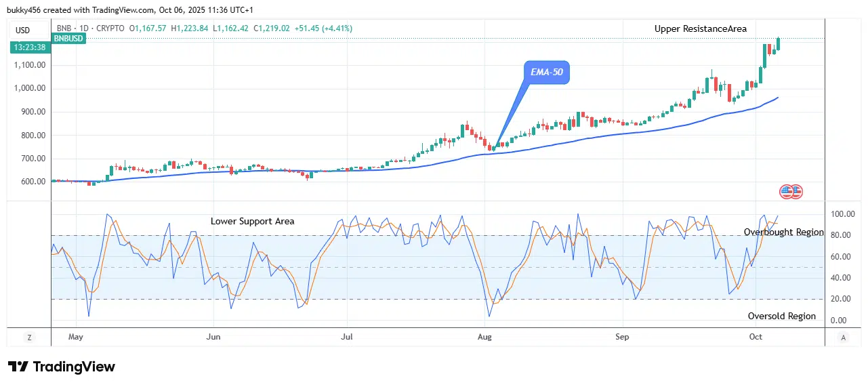Click the Aug label on time axis

coord(484,337)
